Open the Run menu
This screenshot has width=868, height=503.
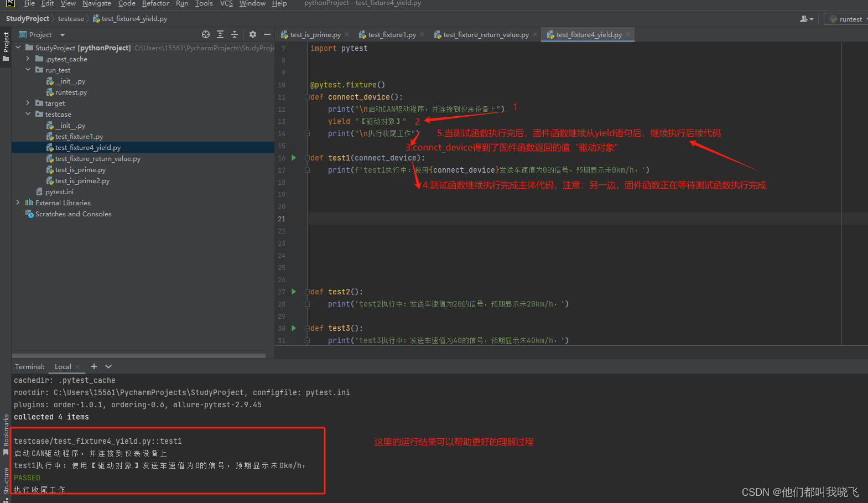(x=182, y=3)
